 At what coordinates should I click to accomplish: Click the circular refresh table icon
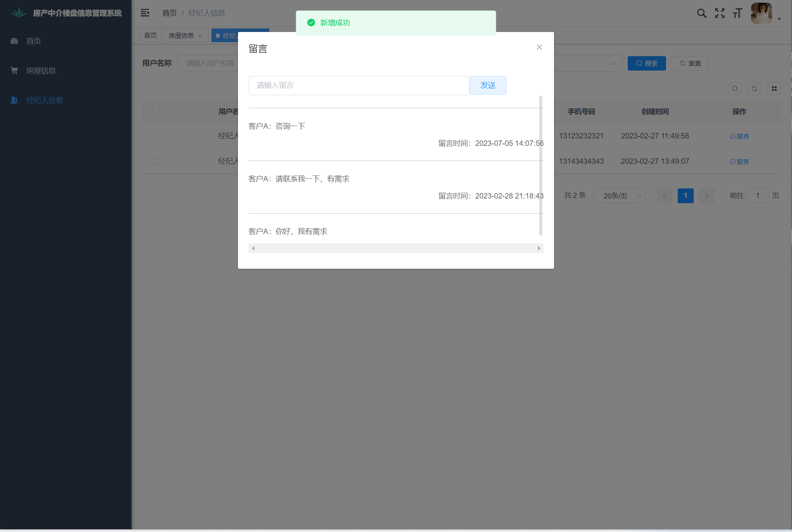coord(754,89)
